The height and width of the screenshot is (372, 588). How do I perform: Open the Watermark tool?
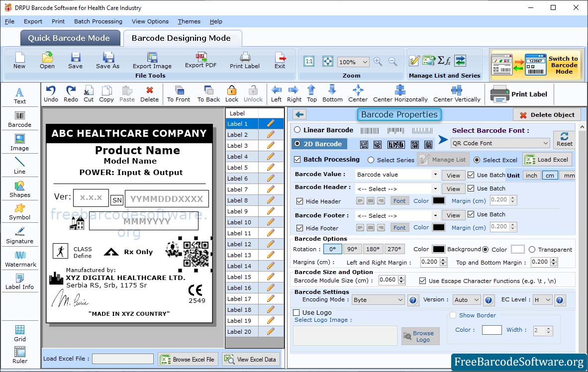pyautogui.click(x=20, y=259)
